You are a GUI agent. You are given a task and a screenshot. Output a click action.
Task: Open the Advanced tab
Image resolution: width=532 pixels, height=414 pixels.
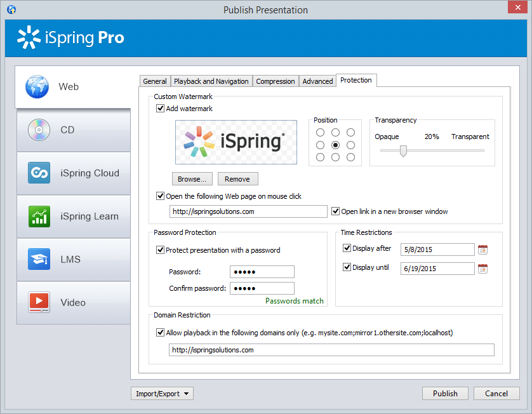pyautogui.click(x=317, y=81)
